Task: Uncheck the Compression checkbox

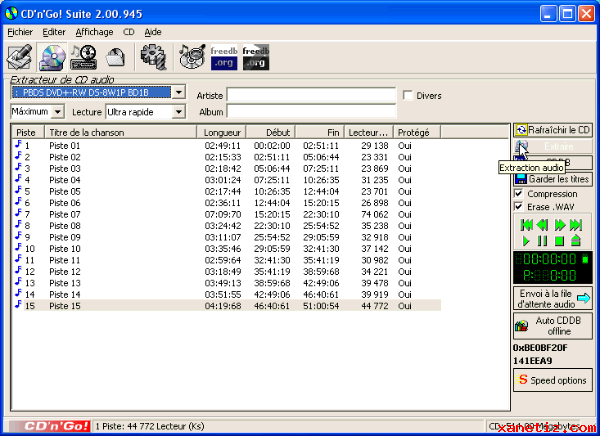Action: 518,193
